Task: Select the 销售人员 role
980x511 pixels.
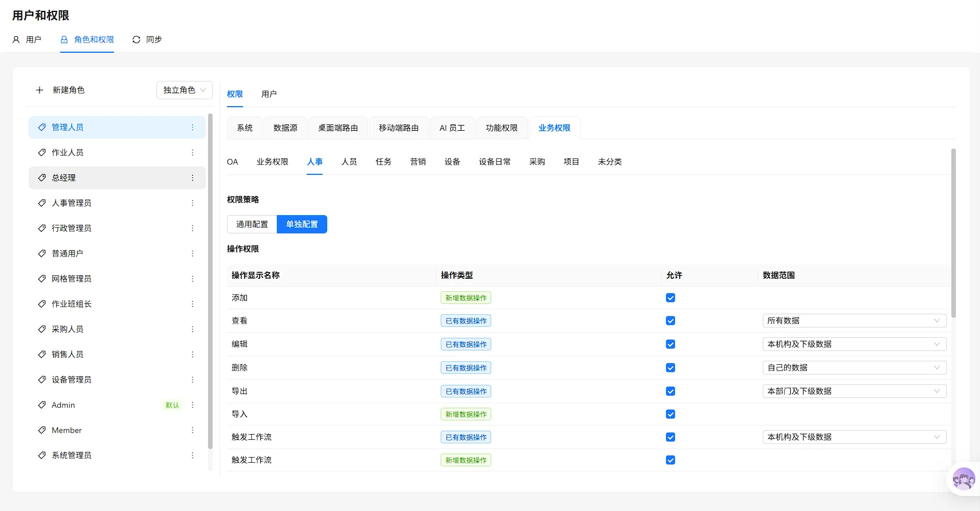Action: point(117,354)
